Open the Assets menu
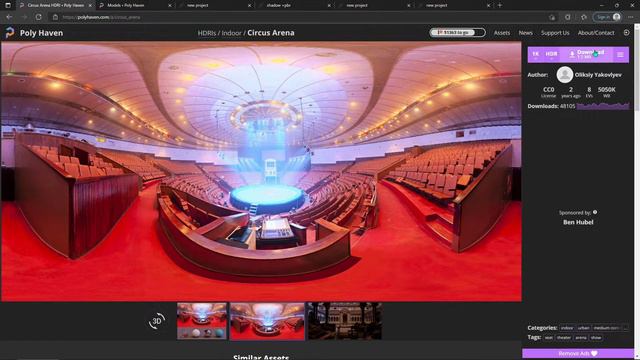The height and width of the screenshot is (360, 640). 502,33
